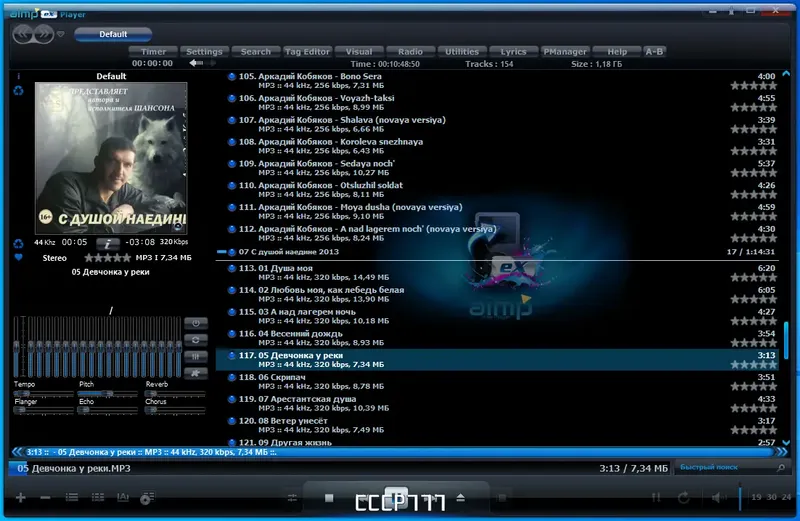
Task: Click the blue heart favorite icon
Action: tap(18, 257)
